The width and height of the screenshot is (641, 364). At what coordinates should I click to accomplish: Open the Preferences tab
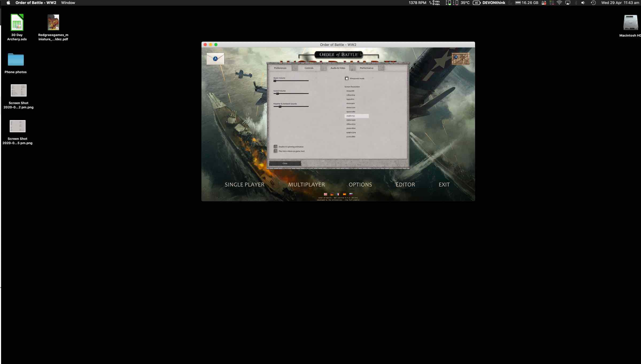[x=280, y=68]
